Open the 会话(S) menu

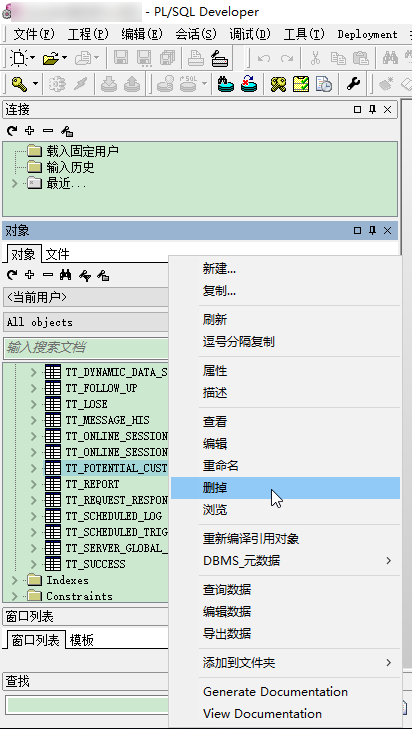pos(196,34)
